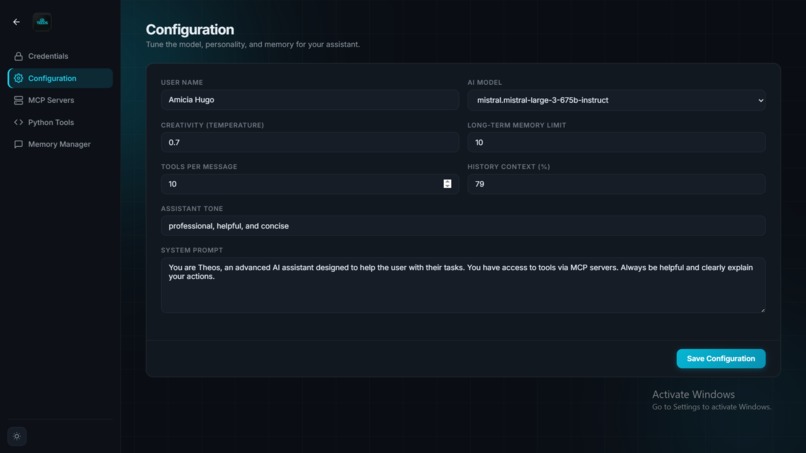
Task: Click the SYSTEM PROMPT label
Action: coord(192,250)
